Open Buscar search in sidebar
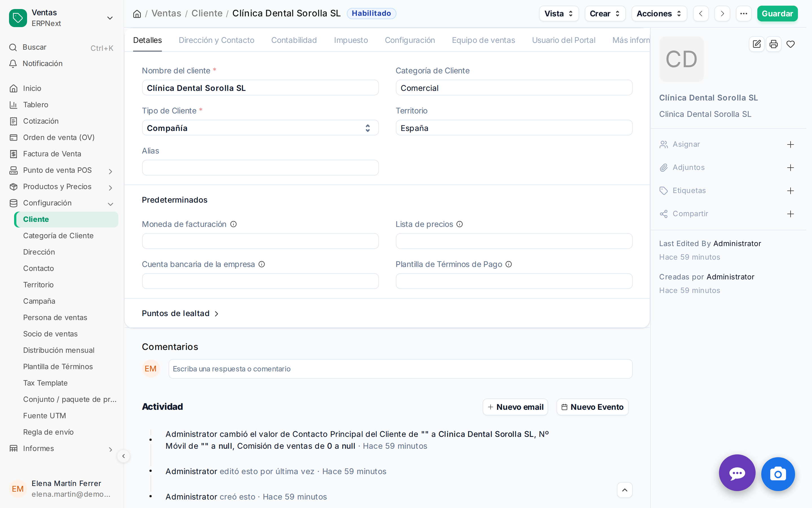This screenshot has width=812, height=508. [62, 47]
